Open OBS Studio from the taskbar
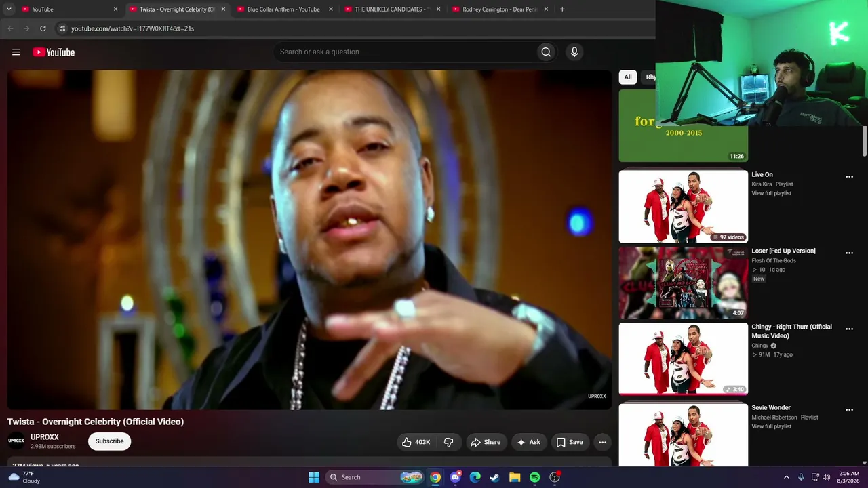The image size is (868, 488). (555, 477)
